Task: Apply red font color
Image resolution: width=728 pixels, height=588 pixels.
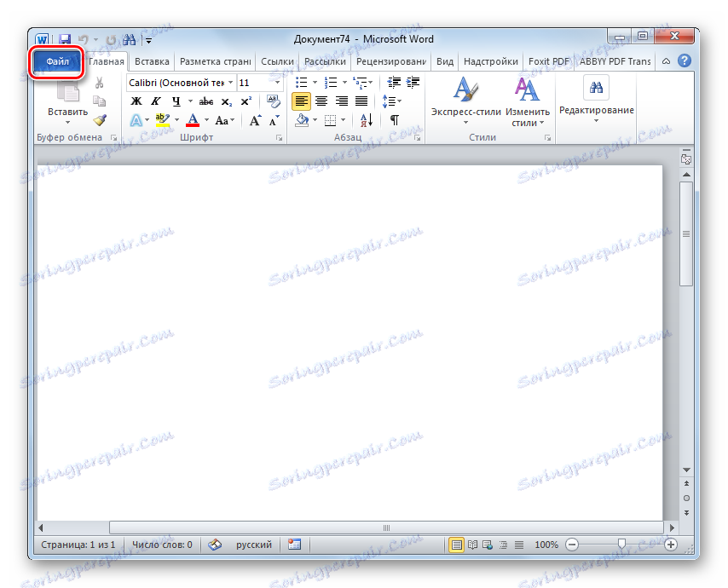Action: [x=193, y=120]
